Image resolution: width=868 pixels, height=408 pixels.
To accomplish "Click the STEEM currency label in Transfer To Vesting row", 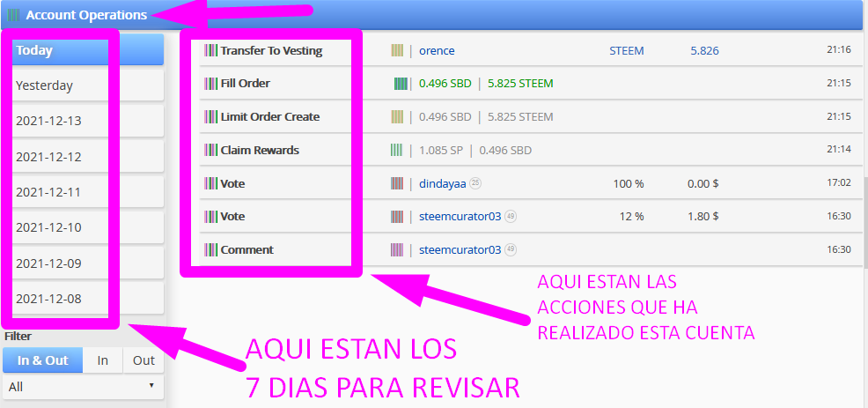I will pyautogui.click(x=627, y=51).
